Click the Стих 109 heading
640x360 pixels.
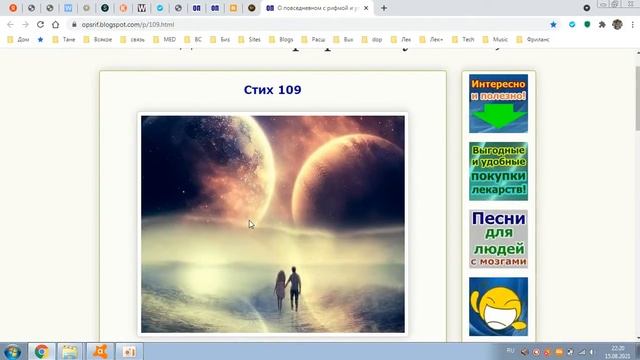pos(272,90)
